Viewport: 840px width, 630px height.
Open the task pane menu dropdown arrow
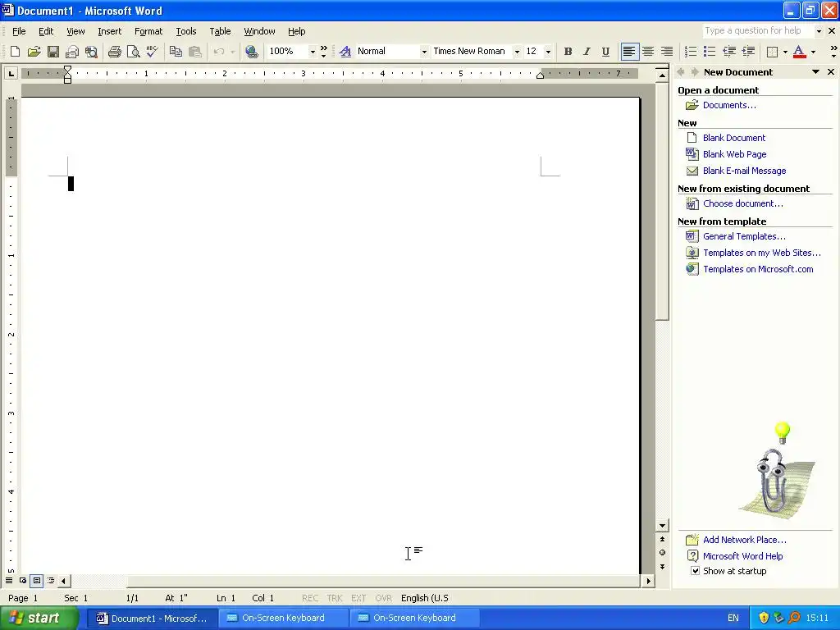coord(815,72)
